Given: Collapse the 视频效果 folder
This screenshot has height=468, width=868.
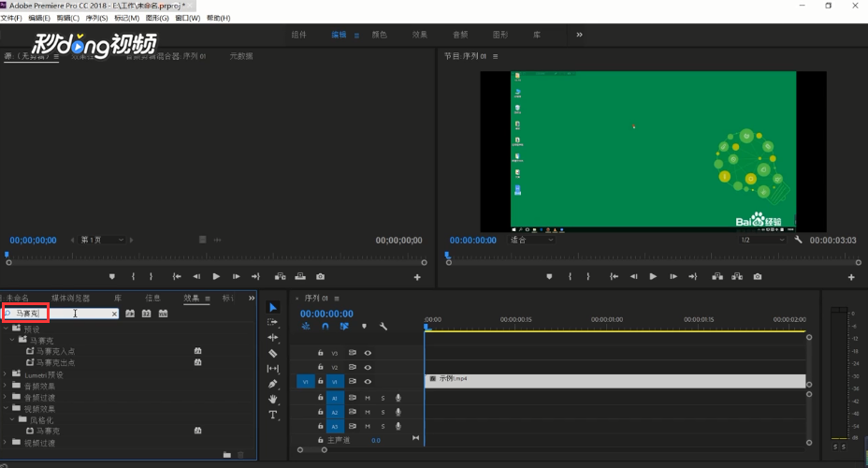Looking at the screenshot, I should (6, 408).
